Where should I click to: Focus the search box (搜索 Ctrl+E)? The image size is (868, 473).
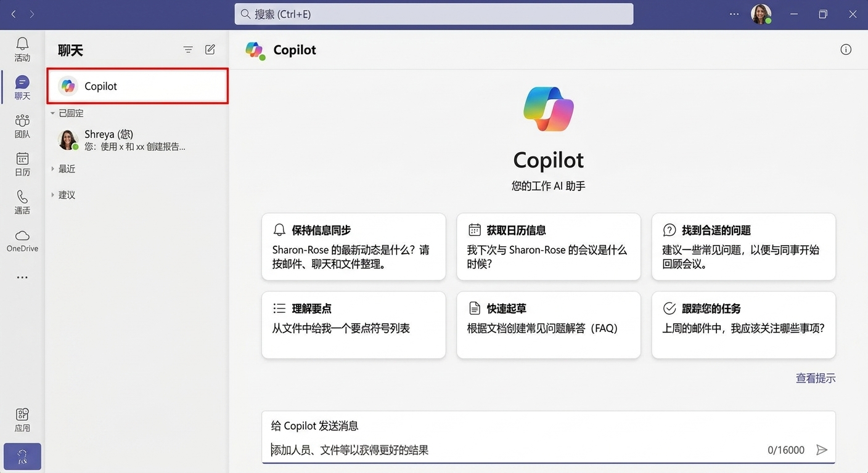point(434,14)
